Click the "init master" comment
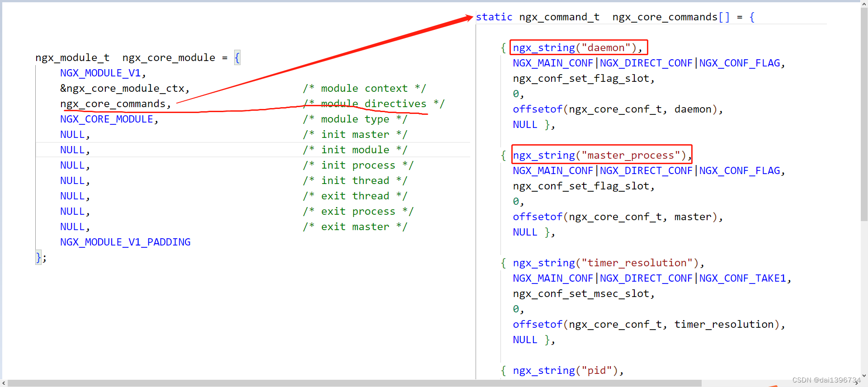The width and height of the screenshot is (868, 387). pyautogui.click(x=355, y=135)
